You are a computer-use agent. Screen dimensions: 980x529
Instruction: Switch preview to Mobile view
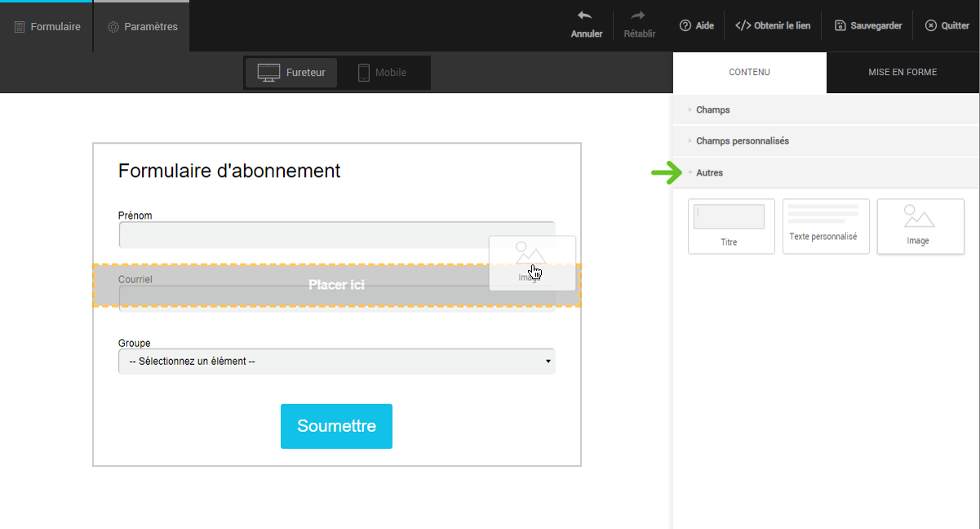pos(382,73)
